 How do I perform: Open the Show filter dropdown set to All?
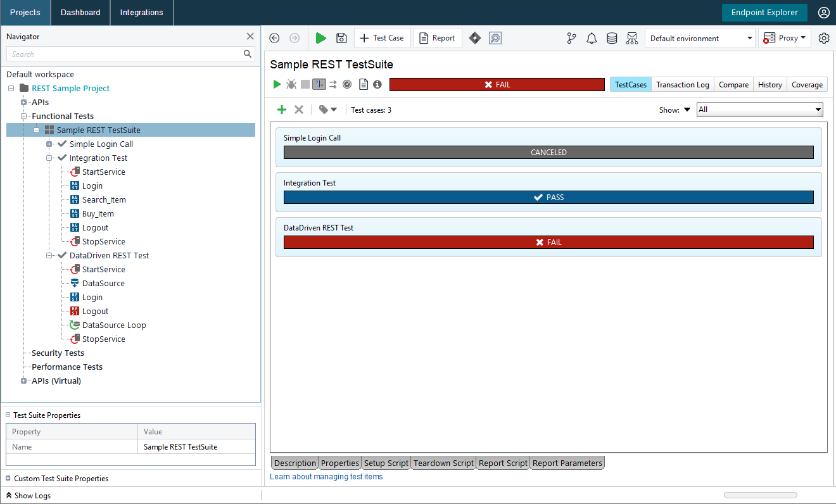759,109
